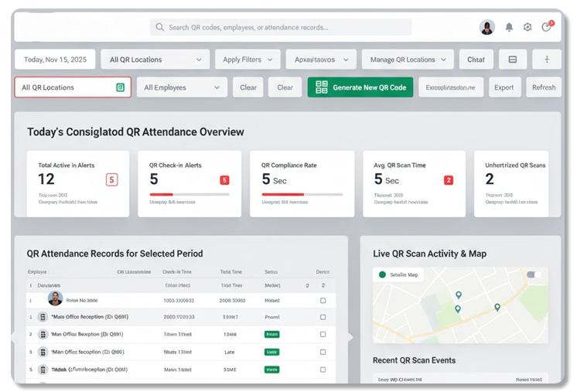577x392 pixels.
Task: Click the Generate New QR Code button
Action: click(360, 87)
